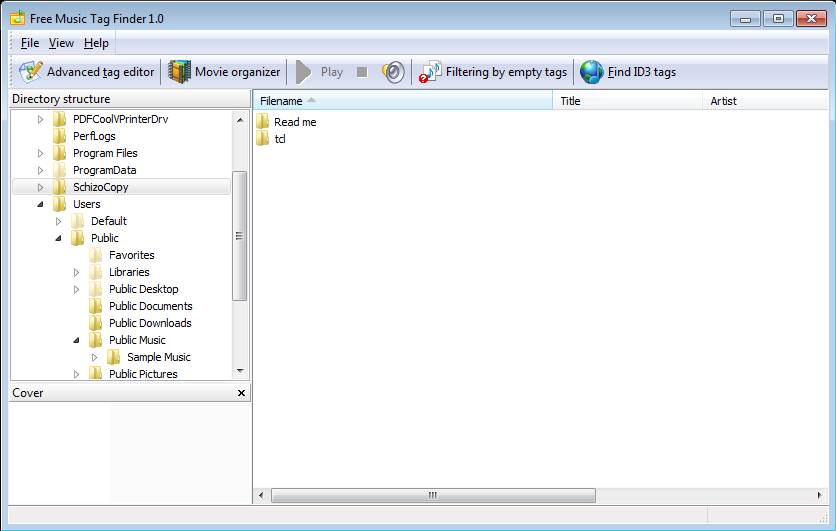The width and height of the screenshot is (836, 531).
Task: Open the View menu
Action: click(x=61, y=43)
